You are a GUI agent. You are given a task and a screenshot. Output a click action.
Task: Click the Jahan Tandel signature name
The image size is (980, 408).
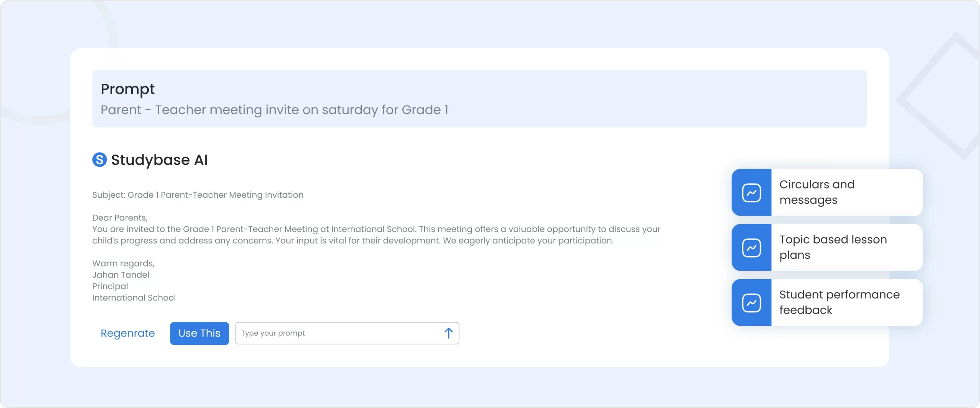pos(121,275)
